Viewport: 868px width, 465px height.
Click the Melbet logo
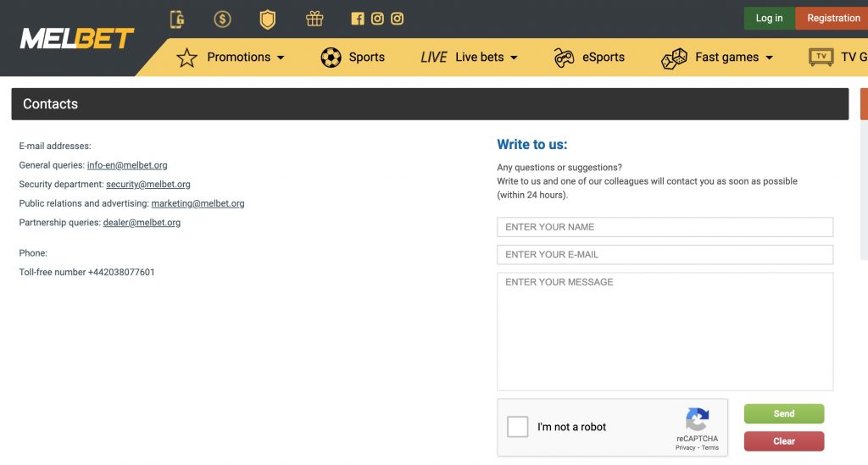point(77,39)
